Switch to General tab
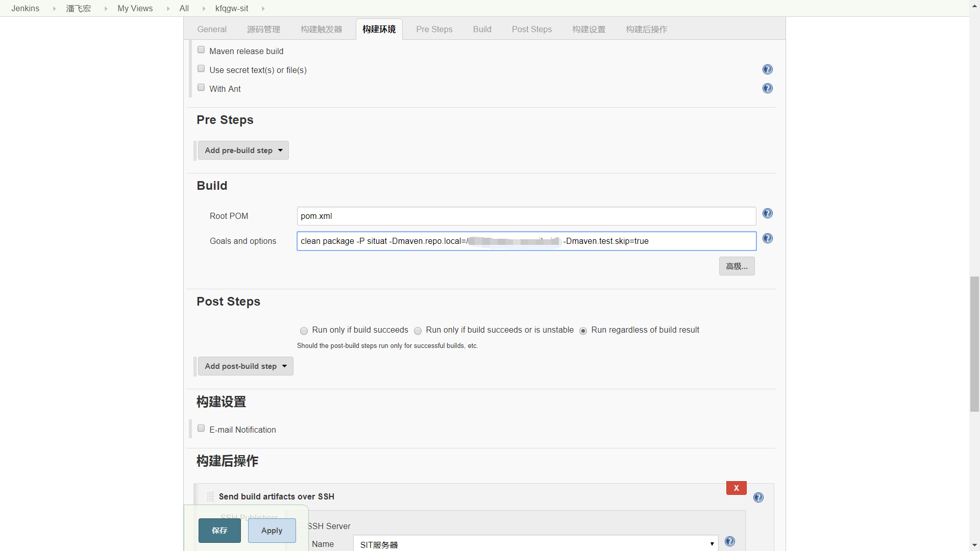The height and width of the screenshot is (551, 980). click(x=212, y=30)
